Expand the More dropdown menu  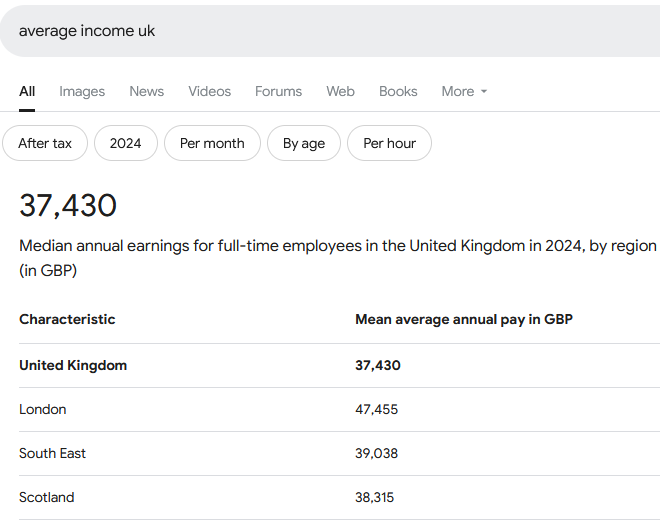click(464, 91)
